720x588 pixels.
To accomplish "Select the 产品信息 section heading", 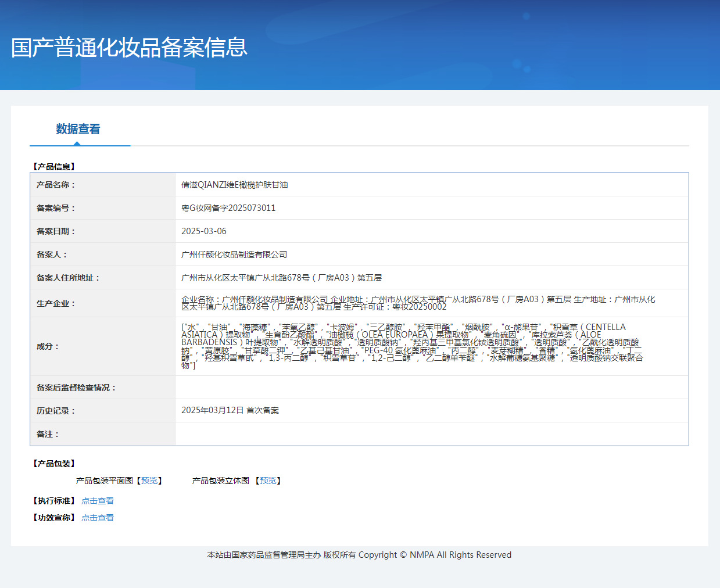I will 54,167.
